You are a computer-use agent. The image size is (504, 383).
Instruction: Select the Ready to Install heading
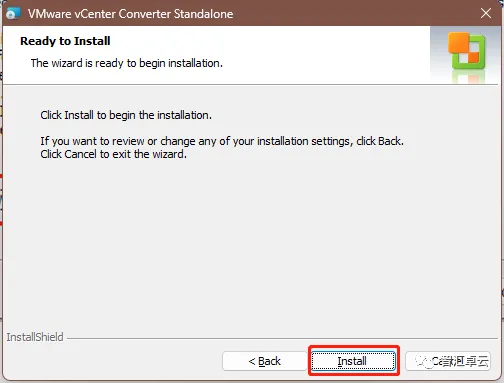pyautogui.click(x=65, y=41)
